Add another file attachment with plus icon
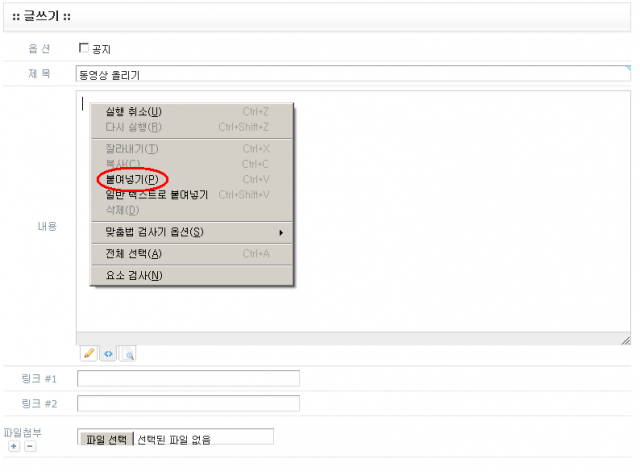 pyautogui.click(x=14, y=446)
